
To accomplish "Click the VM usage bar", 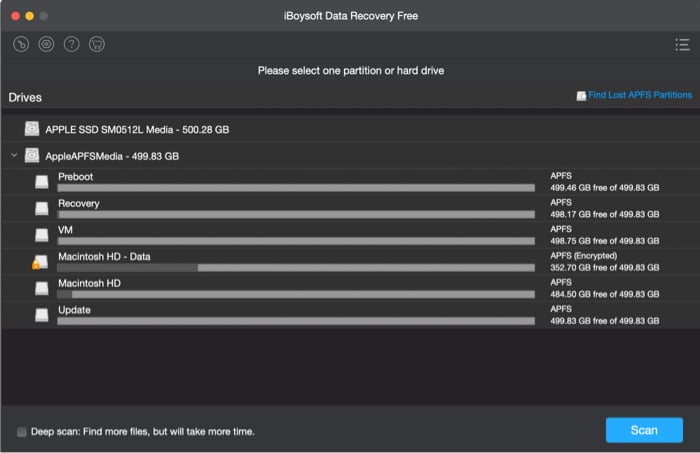I will tap(296, 241).
